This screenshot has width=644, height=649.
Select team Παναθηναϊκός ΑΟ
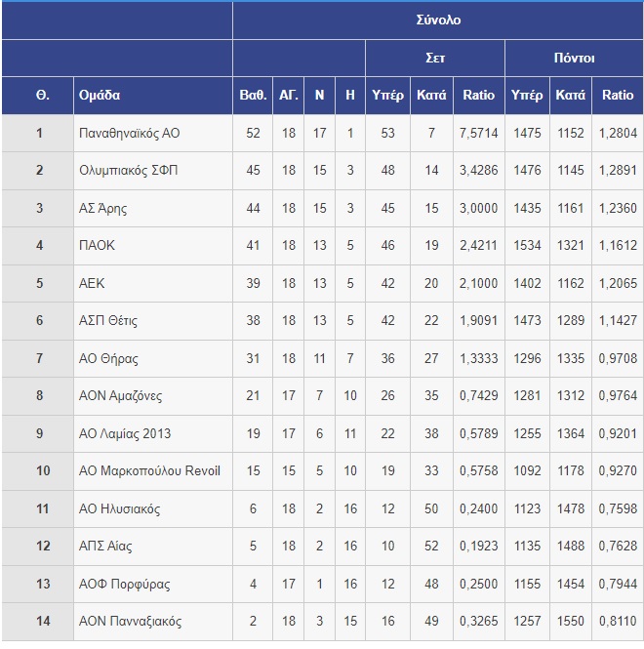pos(129,133)
